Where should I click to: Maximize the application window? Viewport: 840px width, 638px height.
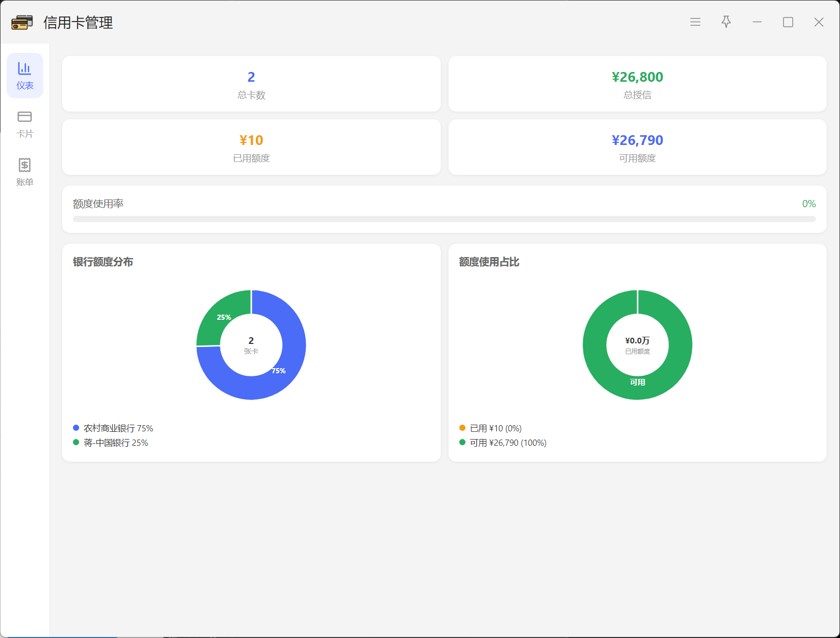click(x=788, y=22)
